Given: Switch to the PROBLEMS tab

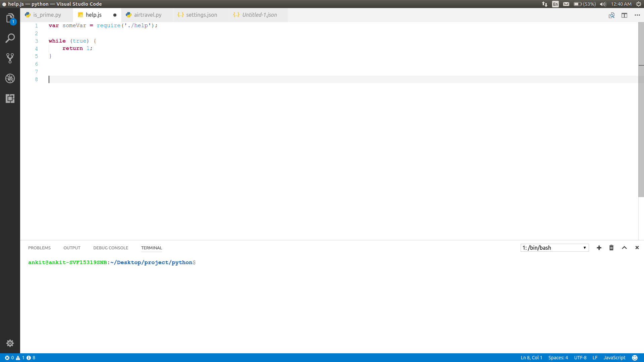Looking at the screenshot, I should coord(39,248).
